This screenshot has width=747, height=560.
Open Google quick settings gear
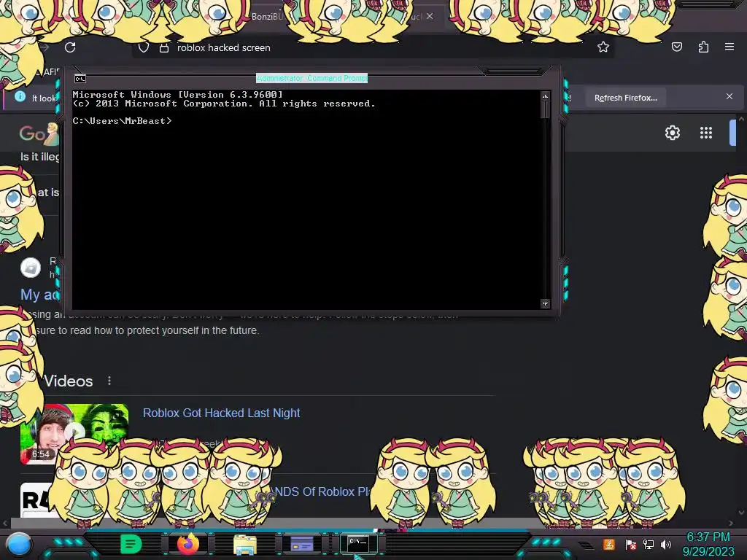[672, 133]
